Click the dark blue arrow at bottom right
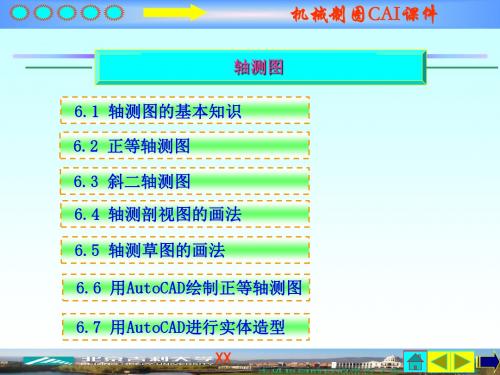 (488, 362)
